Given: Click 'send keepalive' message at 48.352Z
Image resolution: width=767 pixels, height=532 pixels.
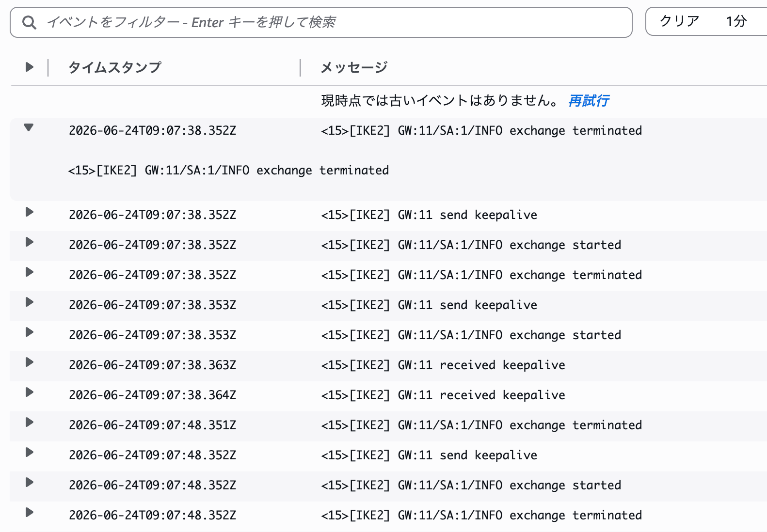Looking at the screenshot, I should [488, 455].
